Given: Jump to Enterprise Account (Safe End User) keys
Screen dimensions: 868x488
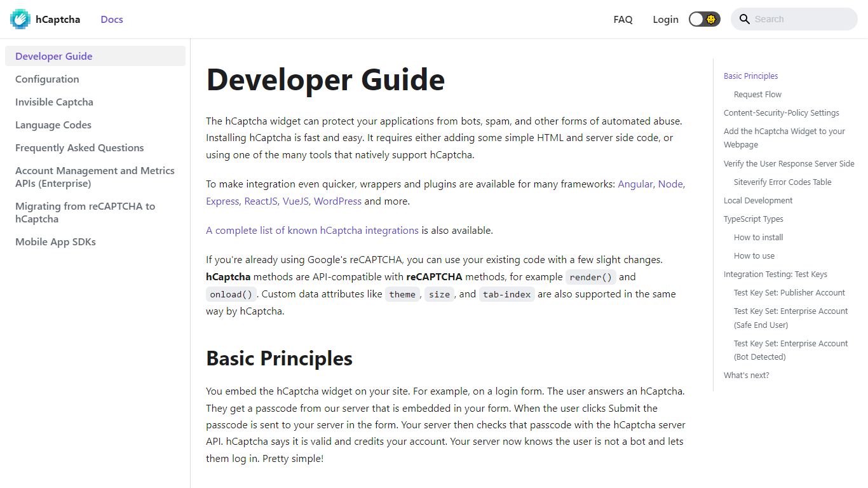Looking at the screenshot, I should click(791, 318).
